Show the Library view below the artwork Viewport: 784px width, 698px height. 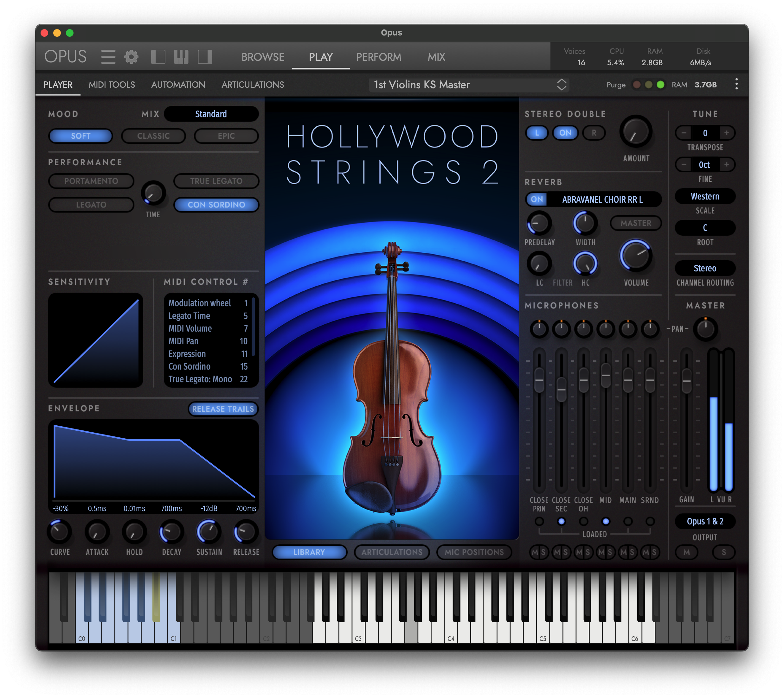click(x=309, y=552)
